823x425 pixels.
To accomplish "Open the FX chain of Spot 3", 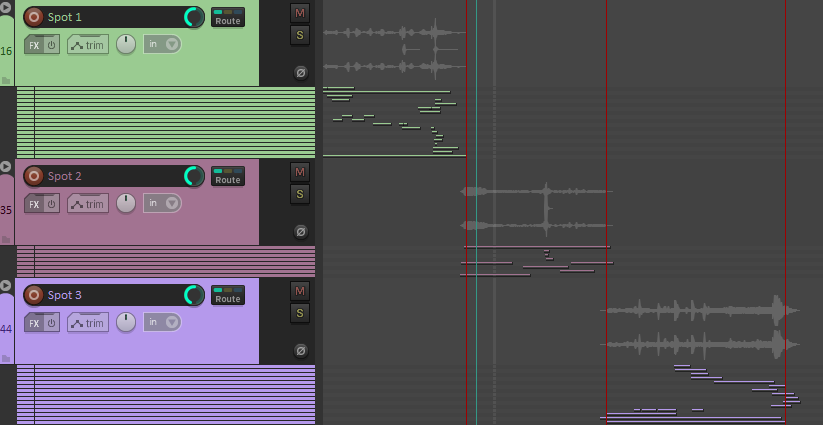I will pyautogui.click(x=34, y=323).
